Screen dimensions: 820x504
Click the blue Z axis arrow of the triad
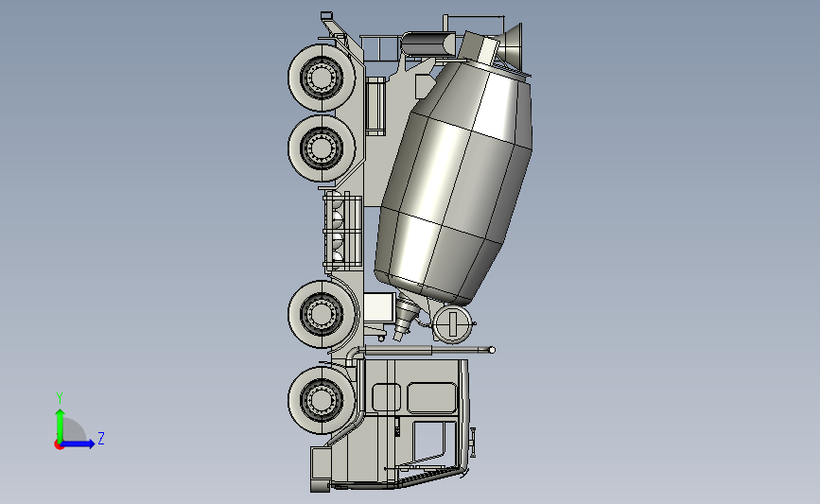79,444
